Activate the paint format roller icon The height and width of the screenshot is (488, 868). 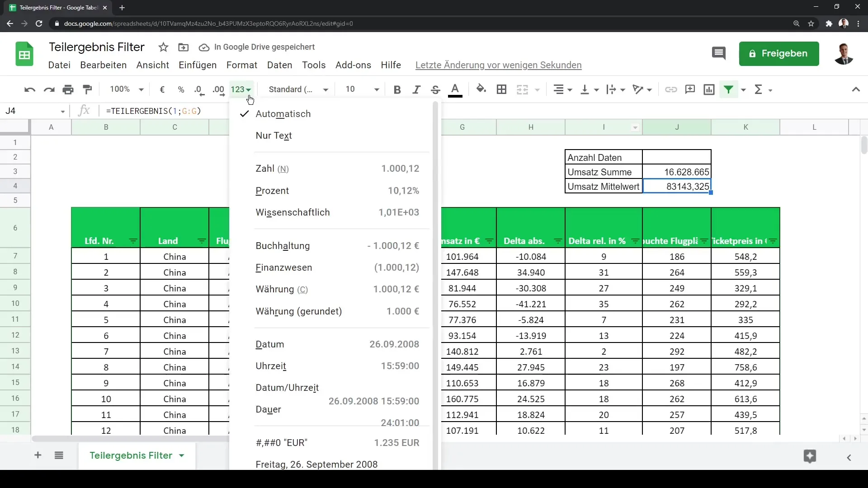[x=88, y=90]
